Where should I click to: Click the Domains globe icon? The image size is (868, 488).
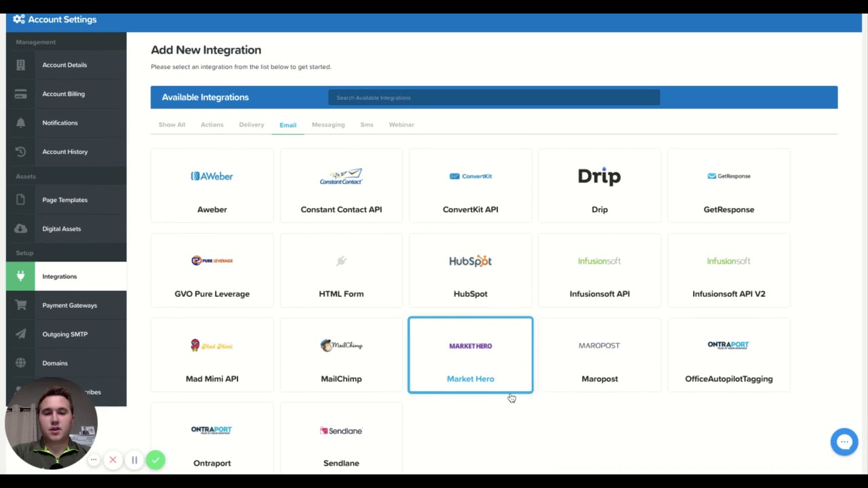click(20, 363)
